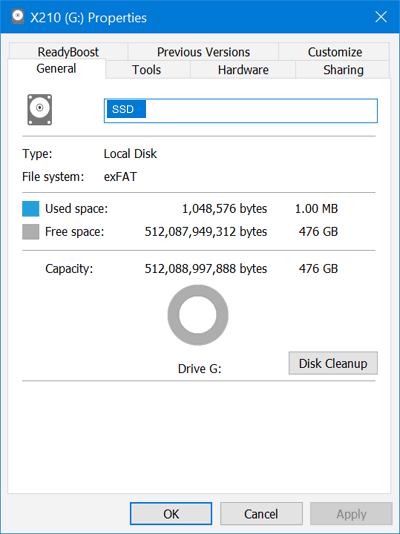Dismiss the dialog with Cancel
Screen dimensions: 400x534
(261, 514)
